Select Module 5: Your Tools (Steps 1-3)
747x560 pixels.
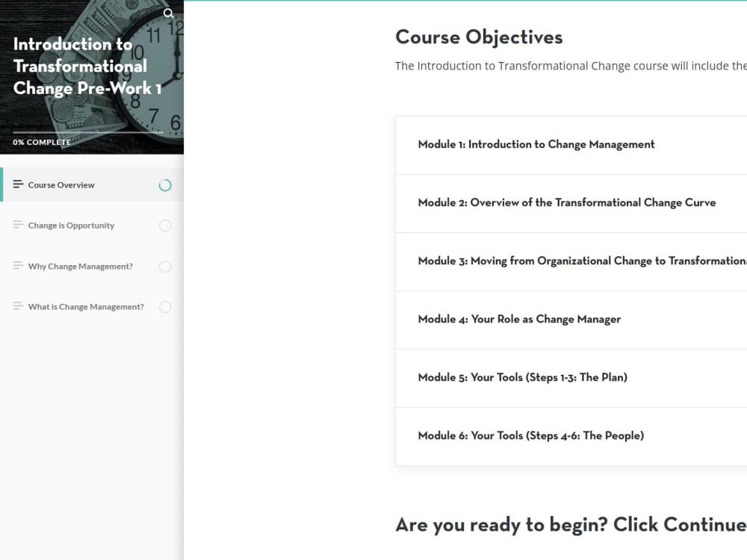521,377
